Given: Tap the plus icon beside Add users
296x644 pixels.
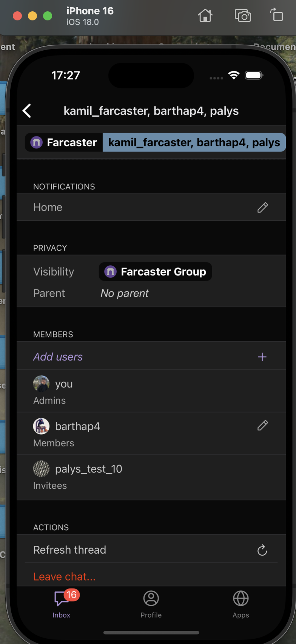Looking at the screenshot, I should pyautogui.click(x=262, y=357).
